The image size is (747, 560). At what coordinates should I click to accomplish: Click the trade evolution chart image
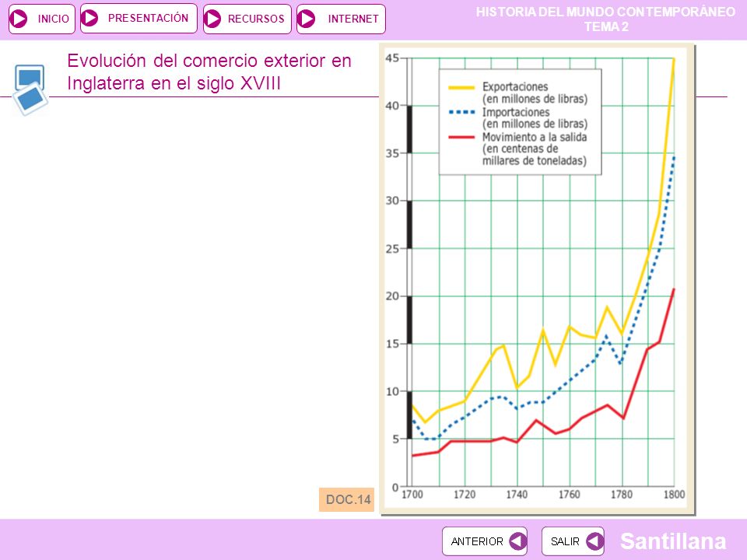538,279
